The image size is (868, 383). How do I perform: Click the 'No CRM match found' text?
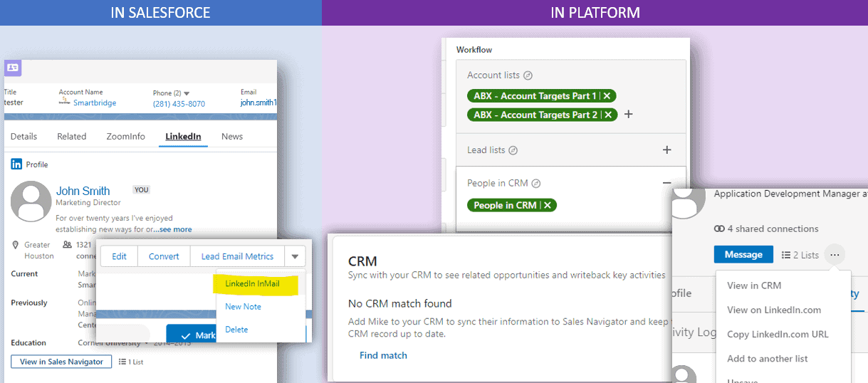[400, 303]
